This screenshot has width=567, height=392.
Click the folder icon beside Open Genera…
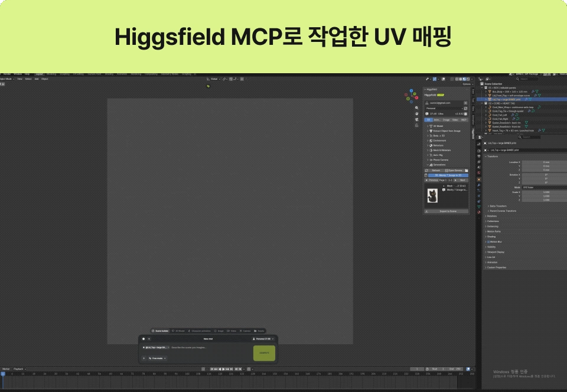[x=467, y=171]
